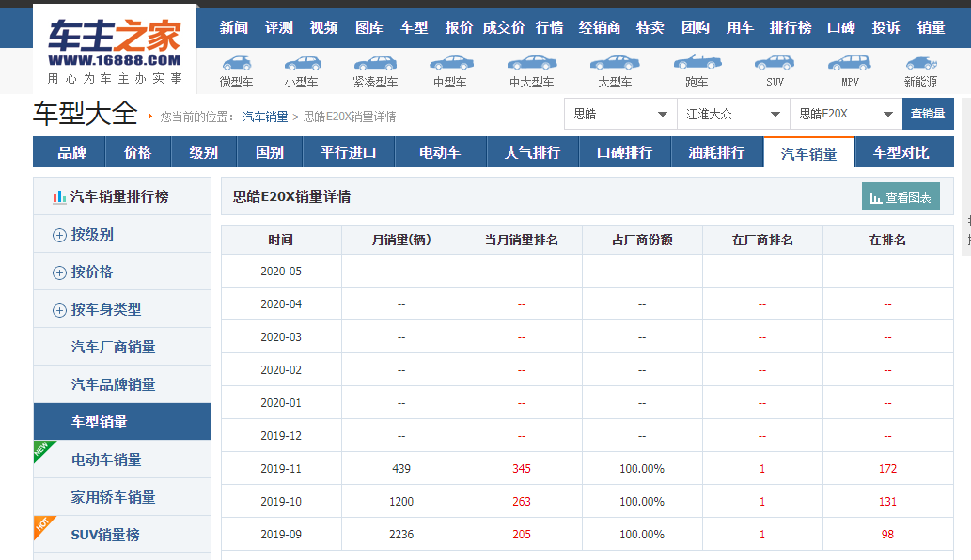Screen dimensions: 971x560
Task: Open the 思皓E20X model dropdown
Action: [x=846, y=114]
